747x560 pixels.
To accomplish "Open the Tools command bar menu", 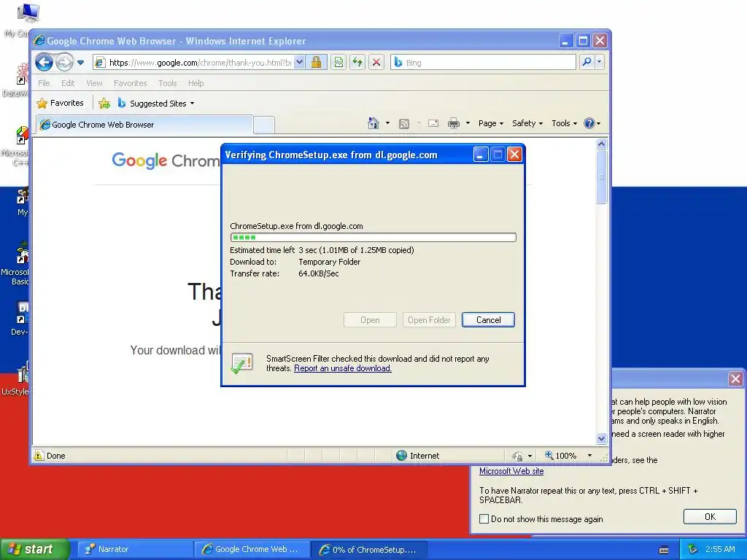I will click(x=564, y=123).
